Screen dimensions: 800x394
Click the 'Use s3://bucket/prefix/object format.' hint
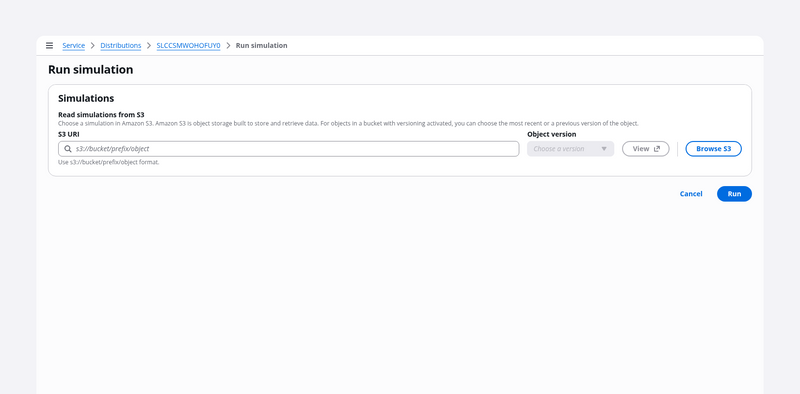click(109, 162)
